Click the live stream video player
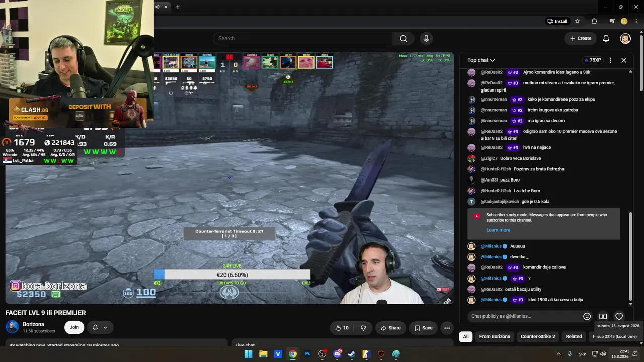This screenshot has width=644, height=362. (229, 178)
